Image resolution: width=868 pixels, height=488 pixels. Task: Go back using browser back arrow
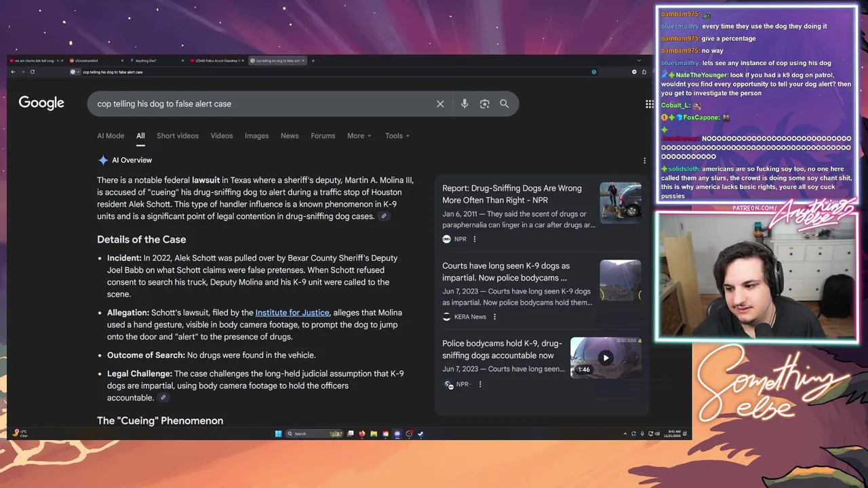[14, 72]
